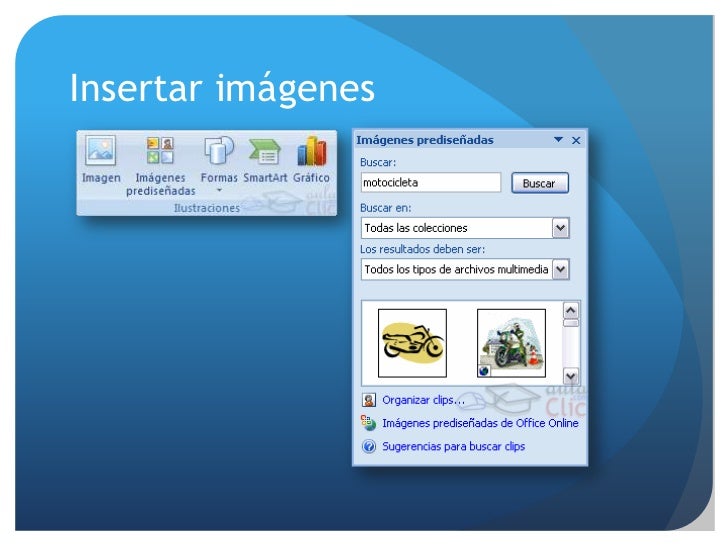Click the Insertar imágenes slide title
The height and width of the screenshot is (546, 728).
pyautogui.click(x=222, y=89)
